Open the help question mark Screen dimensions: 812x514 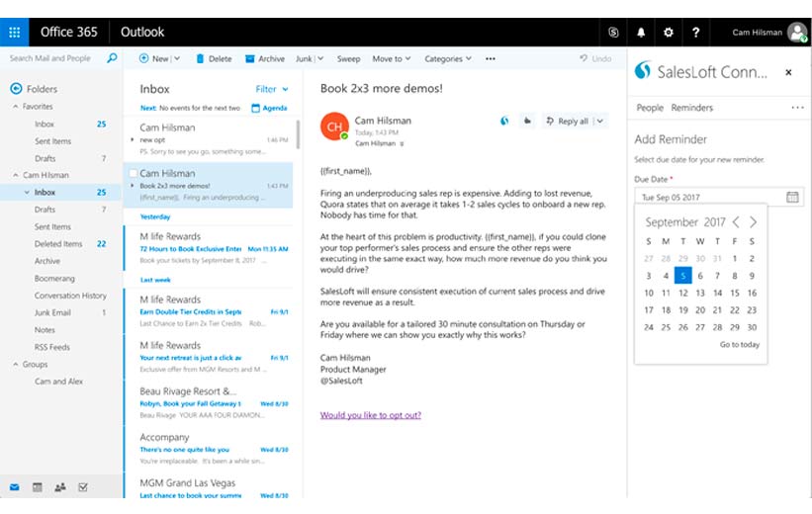coord(695,32)
